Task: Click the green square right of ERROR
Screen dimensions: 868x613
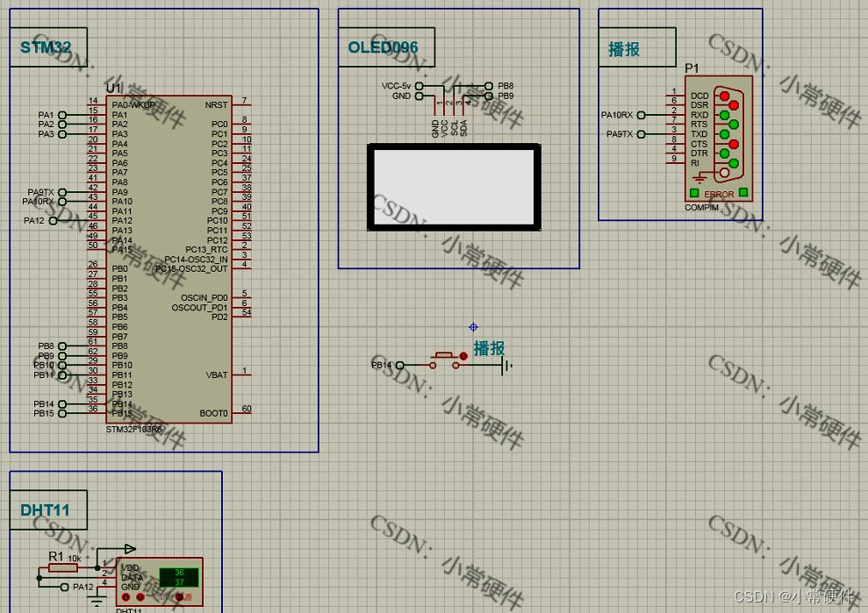Action: point(743,193)
